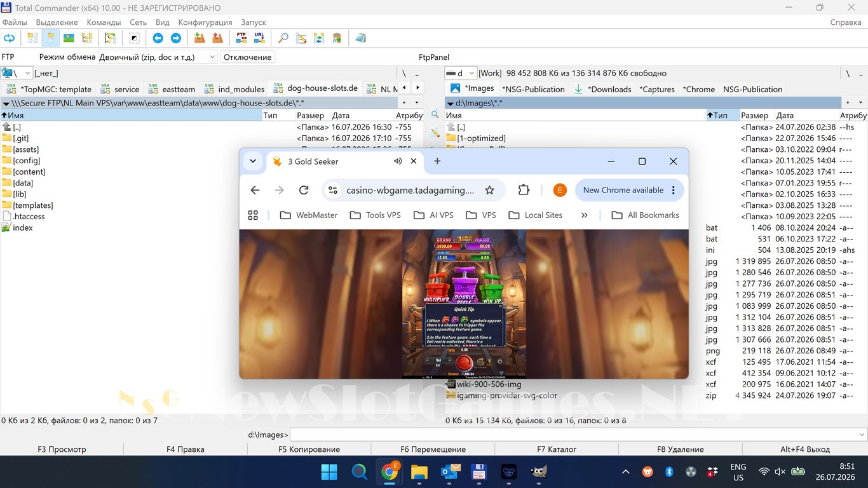This screenshot has height=488, width=868.
Task: Click the folder tree view toolbar icon
Action: click(86, 38)
